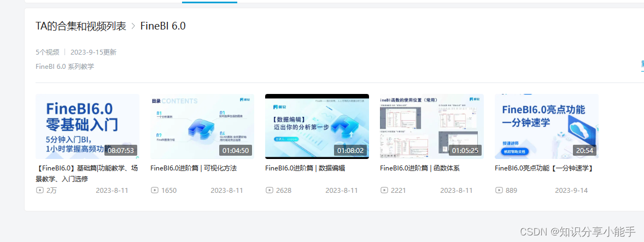644x242 pixels.
Task: Click the FineBI6.0进阶篇 | 函数体系 title
Action: pyautogui.click(x=420, y=168)
